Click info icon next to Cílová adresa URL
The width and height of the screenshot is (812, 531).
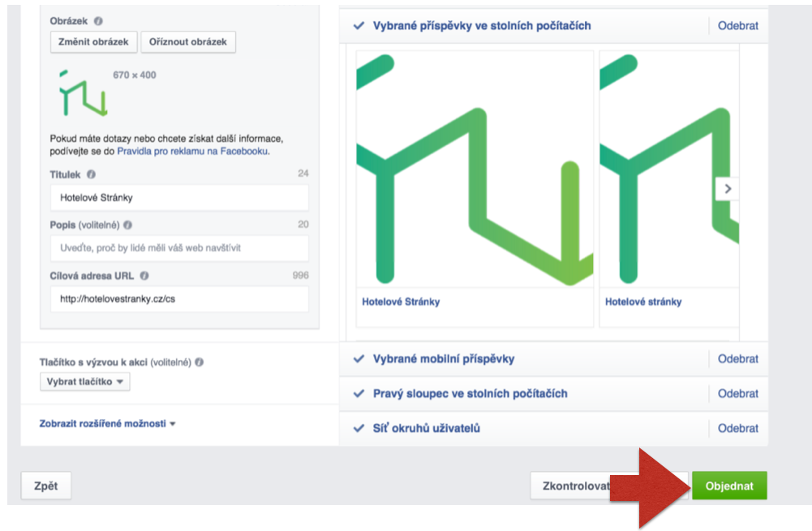click(144, 276)
